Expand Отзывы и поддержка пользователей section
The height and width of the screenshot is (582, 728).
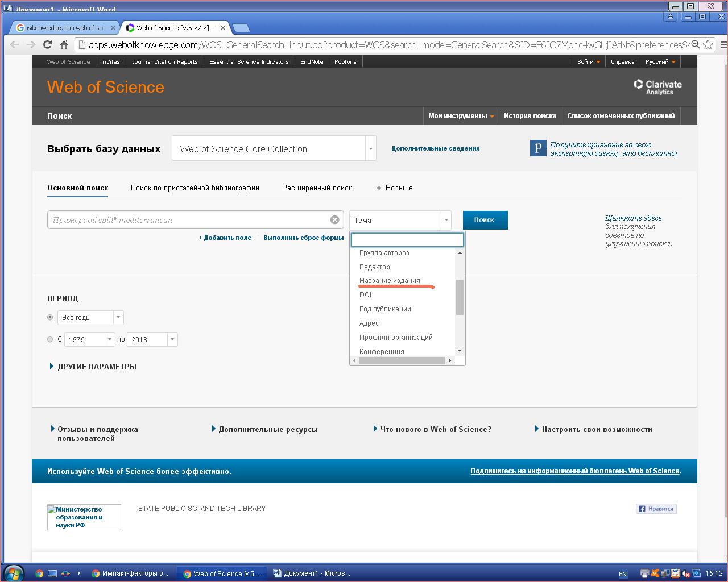[94, 434]
